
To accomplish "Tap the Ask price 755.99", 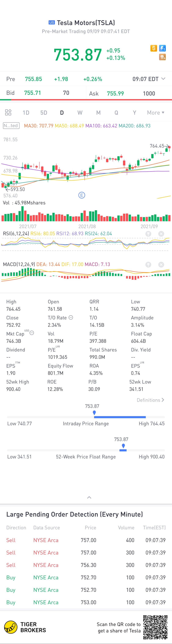I will (x=115, y=94).
